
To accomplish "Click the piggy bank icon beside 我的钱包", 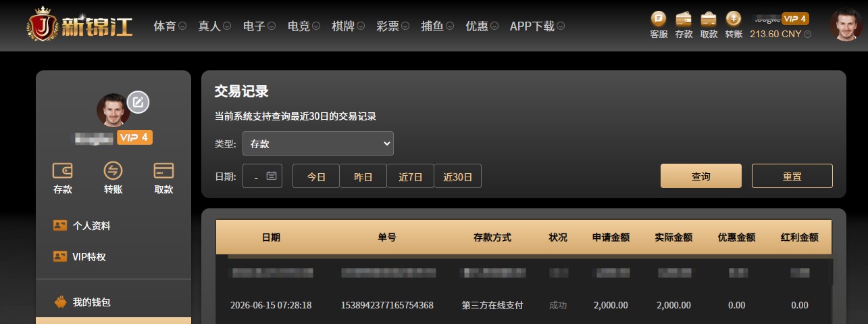I will [x=60, y=302].
